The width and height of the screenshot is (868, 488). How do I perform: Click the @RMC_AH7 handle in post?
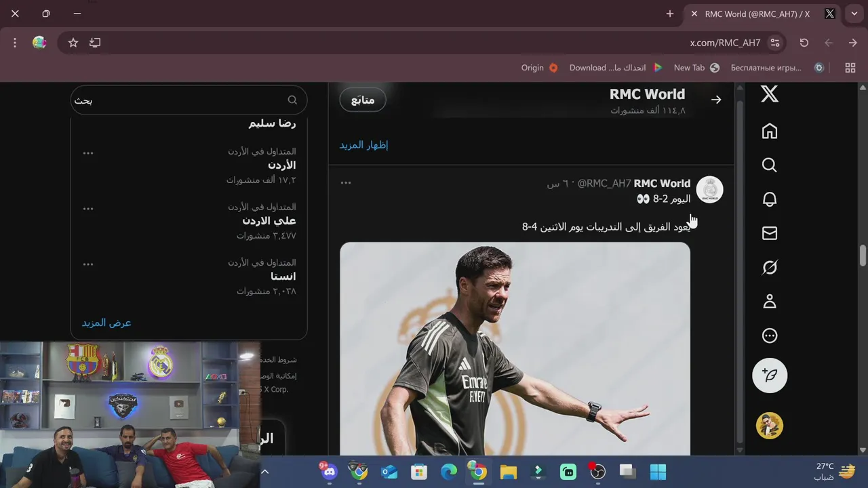(604, 184)
